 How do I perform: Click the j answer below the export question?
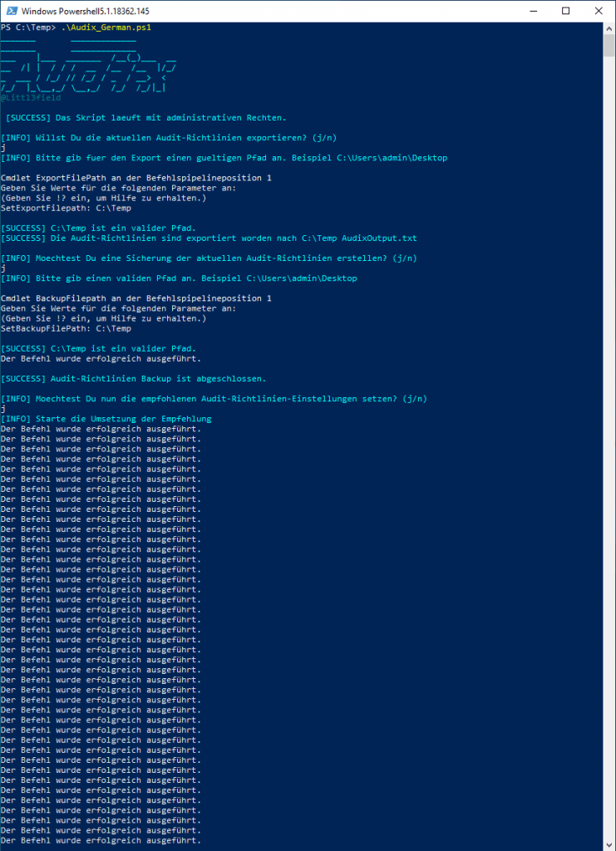click(x=7, y=147)
